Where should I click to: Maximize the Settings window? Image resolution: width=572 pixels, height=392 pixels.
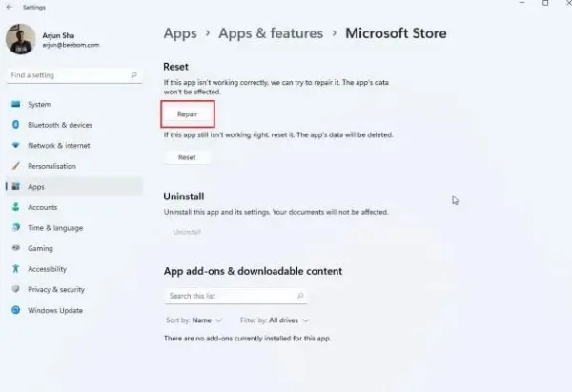(545, 3)
